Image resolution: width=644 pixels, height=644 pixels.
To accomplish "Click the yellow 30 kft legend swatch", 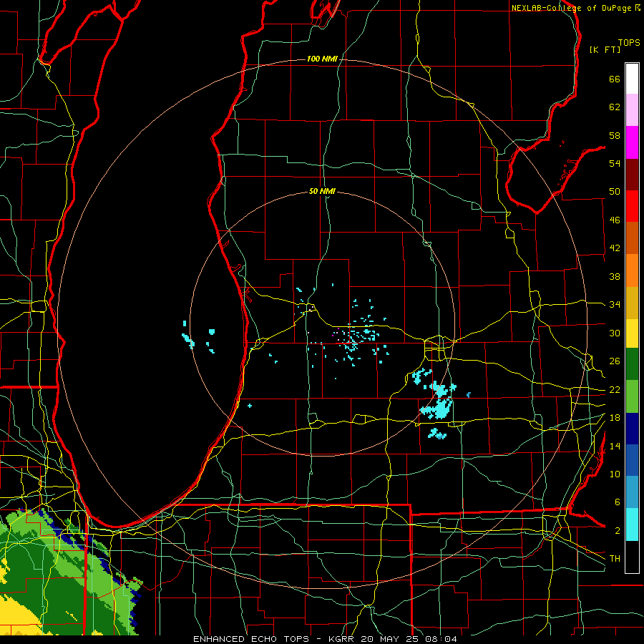I will 632,333.
